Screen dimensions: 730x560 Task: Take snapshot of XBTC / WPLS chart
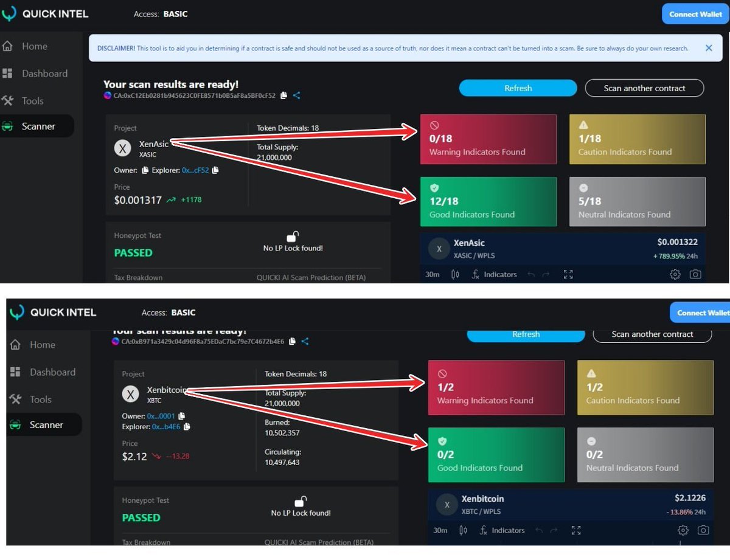[x=703, y=530]
